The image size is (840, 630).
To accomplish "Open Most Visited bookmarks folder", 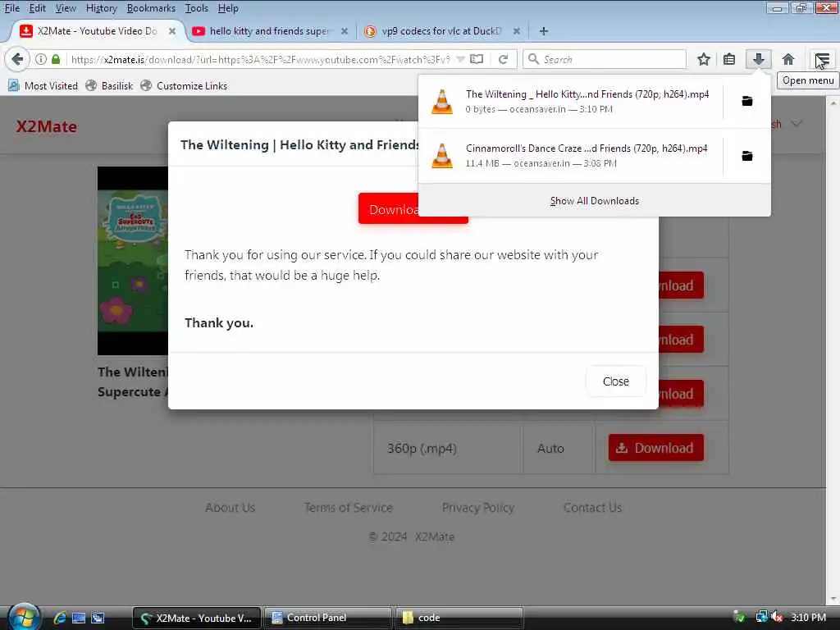I will pyautogui.click(x=43, y=85).
